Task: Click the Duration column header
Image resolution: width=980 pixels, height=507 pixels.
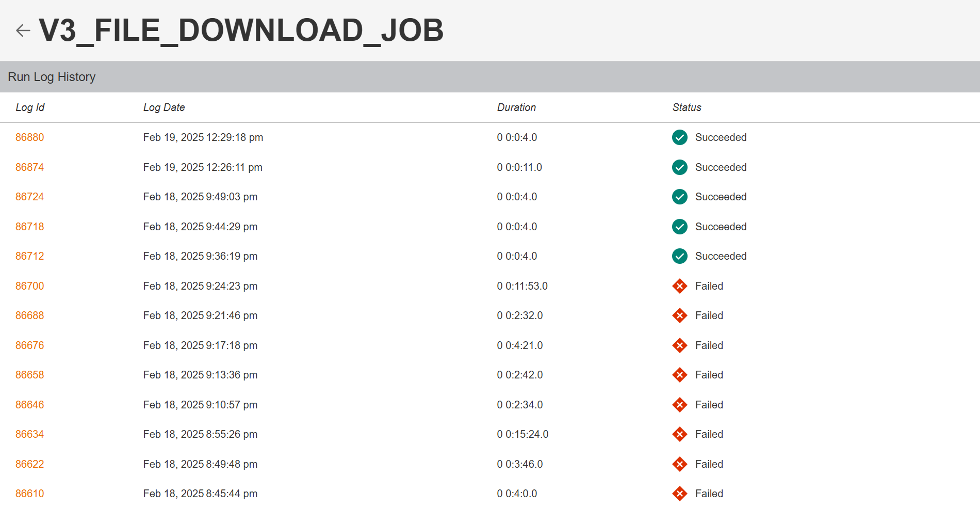Action: [516, 107]
